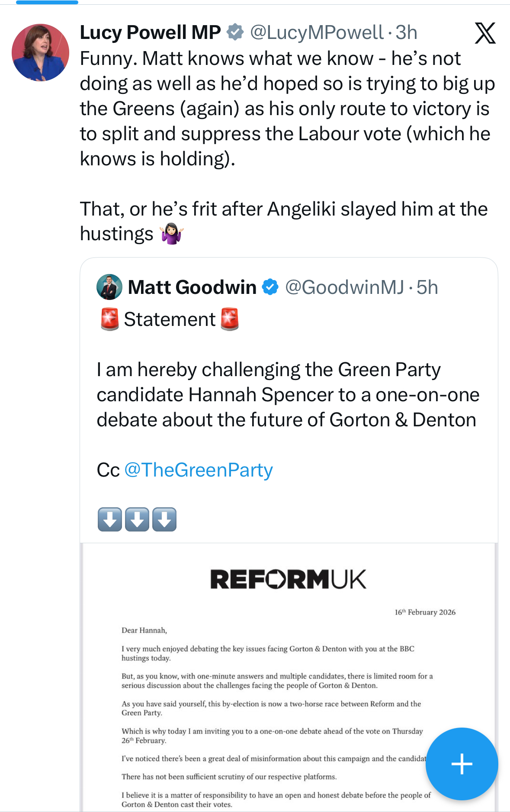This screenshot has height=812, width=510.
Task: Tap the 3h timestamp on Lucy's post
Action: click(x=407, y=32)
